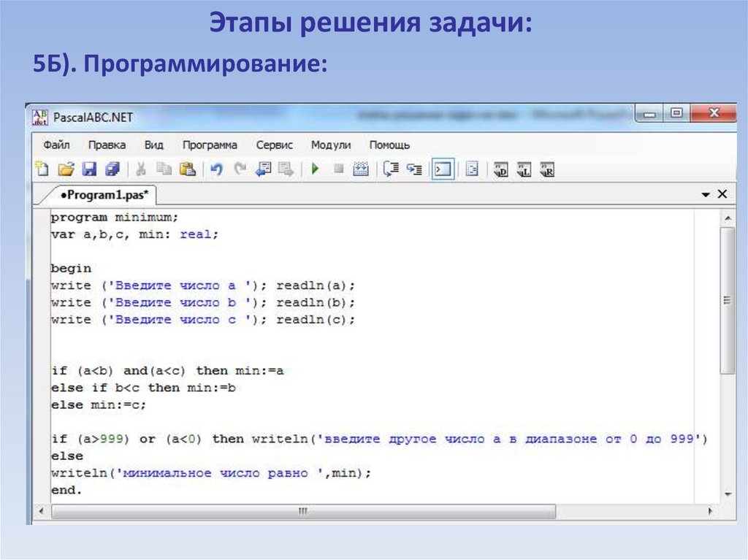The image size is (748, 560).
Task: Click the toolbar icon labeled L
Action: (x=524, y=170)
